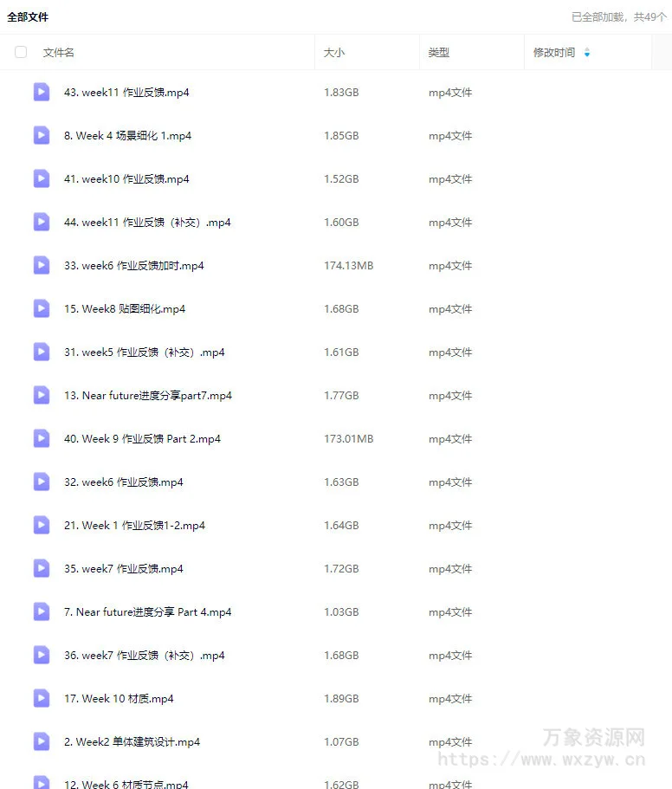Sort by the 大小 column header
Viewport: 672px width, 789px height.
coord(334,52)
